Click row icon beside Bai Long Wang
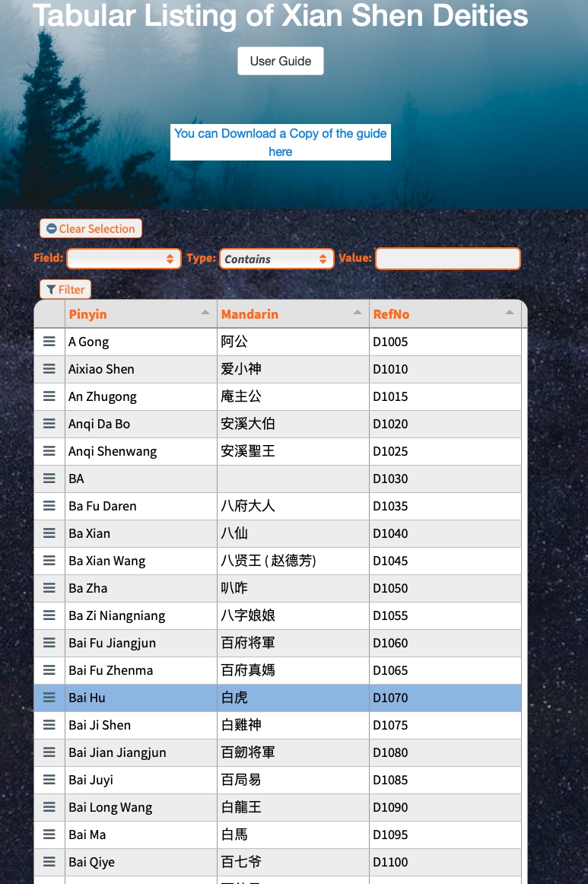This screenshot has height=884, width=588. coord(49,807)
